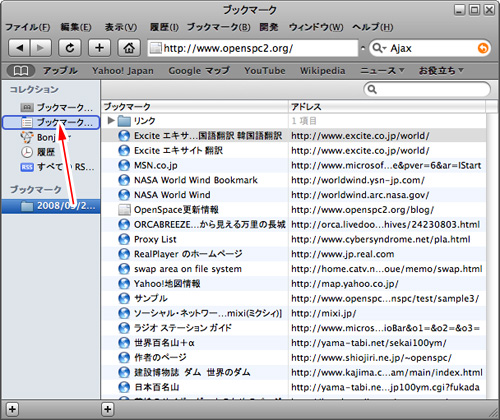The height and width of the screenshot is (420, 500).
Task: Click page icon of OpenSpace更新情報 row
Action: [124, 210]
